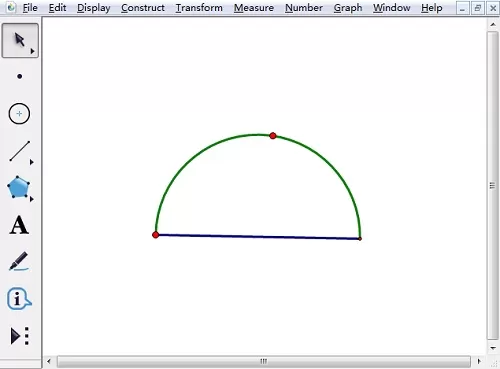Click the vertical scrollbar down arrow
The image size is (500, 369).
(x=493, y=348)
